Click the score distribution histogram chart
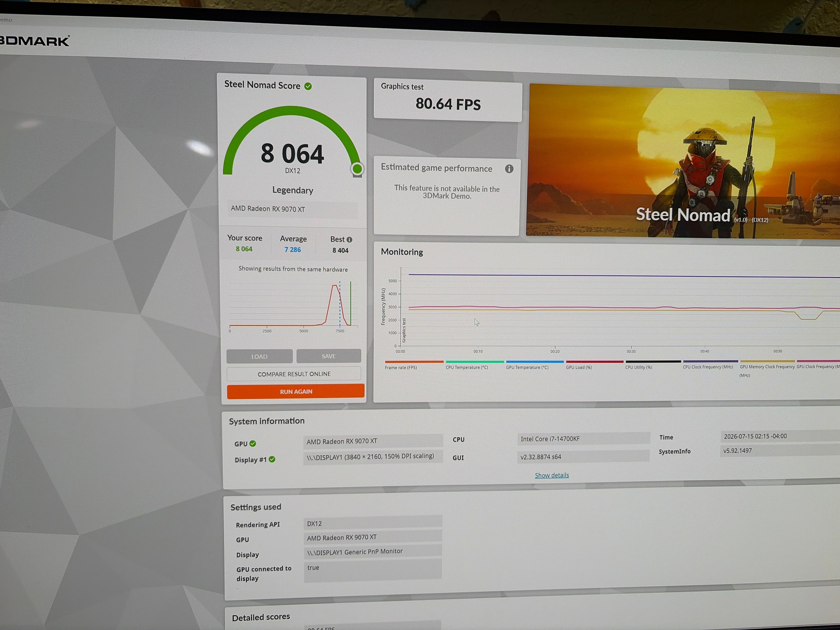The height and width of the screenshot is (630, 840). click(x=293, y=306)
